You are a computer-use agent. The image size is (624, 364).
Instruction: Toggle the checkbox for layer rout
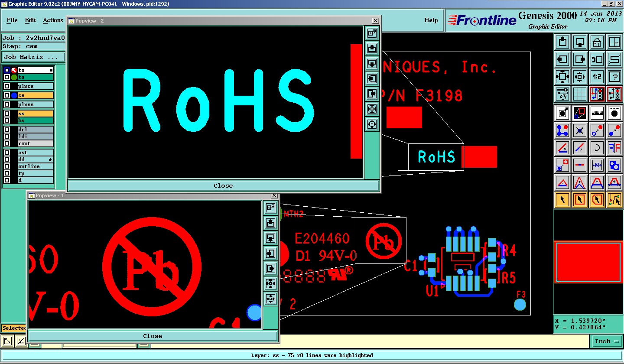pyautogui.click(x=7, y=143)
